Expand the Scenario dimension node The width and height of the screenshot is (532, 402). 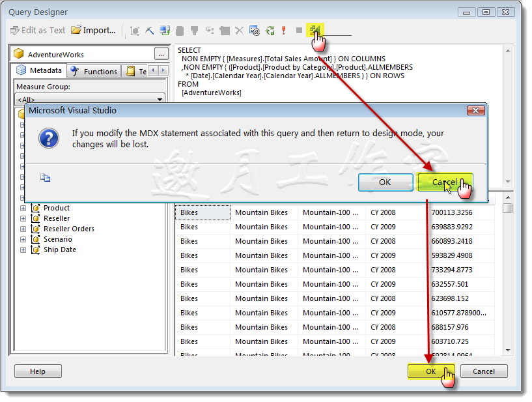point(23,240)
